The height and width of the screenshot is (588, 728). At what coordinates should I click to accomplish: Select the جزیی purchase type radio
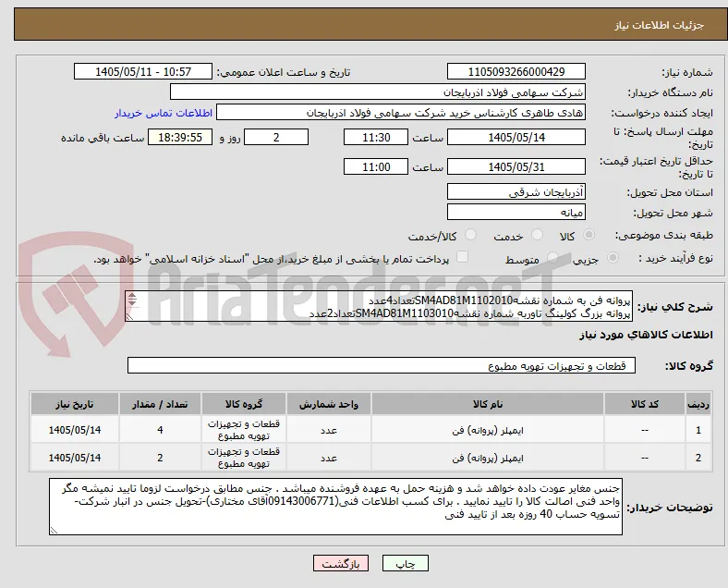[613, 257]
